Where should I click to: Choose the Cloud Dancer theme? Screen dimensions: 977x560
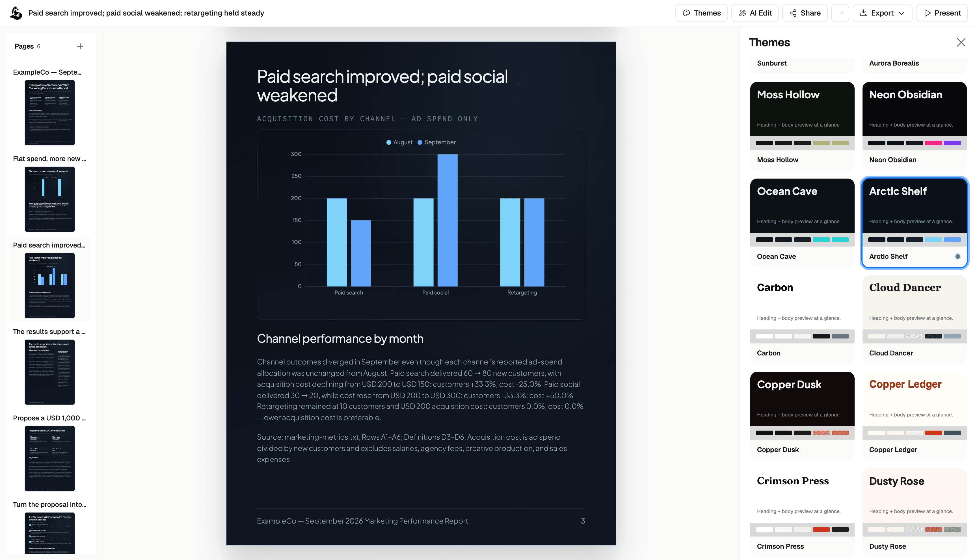tap(914, 319)
